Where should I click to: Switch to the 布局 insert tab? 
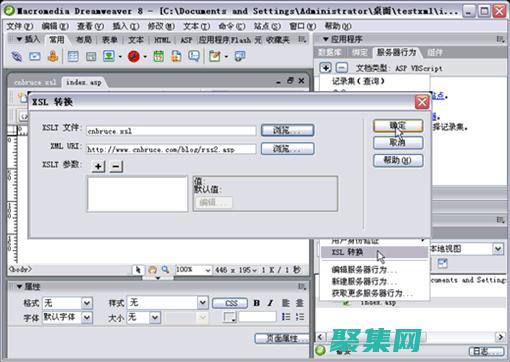(x=83, y=40)
